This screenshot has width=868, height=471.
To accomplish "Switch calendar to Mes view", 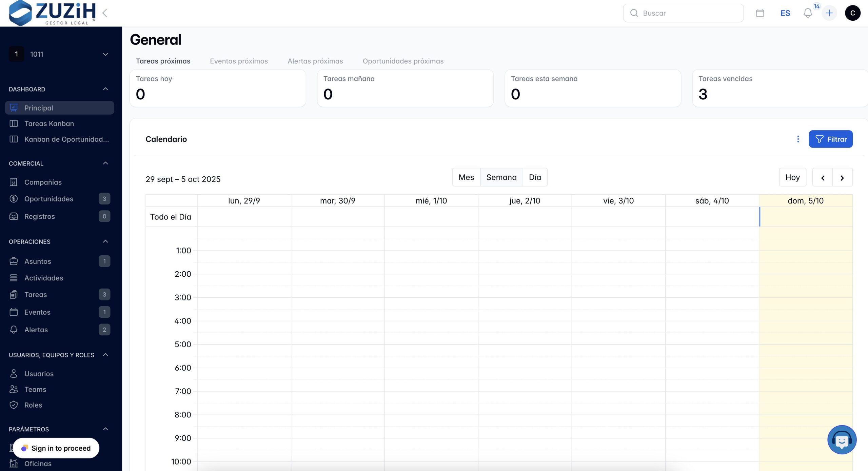I will tap(466, 177).
